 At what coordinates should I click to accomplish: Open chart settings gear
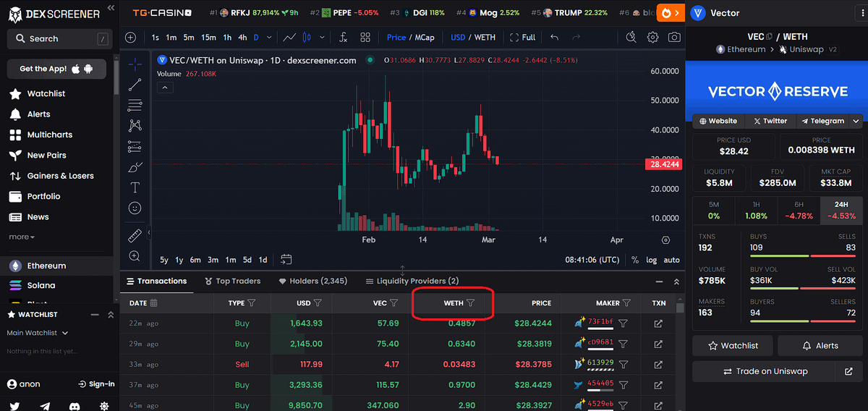pos(653,37)
